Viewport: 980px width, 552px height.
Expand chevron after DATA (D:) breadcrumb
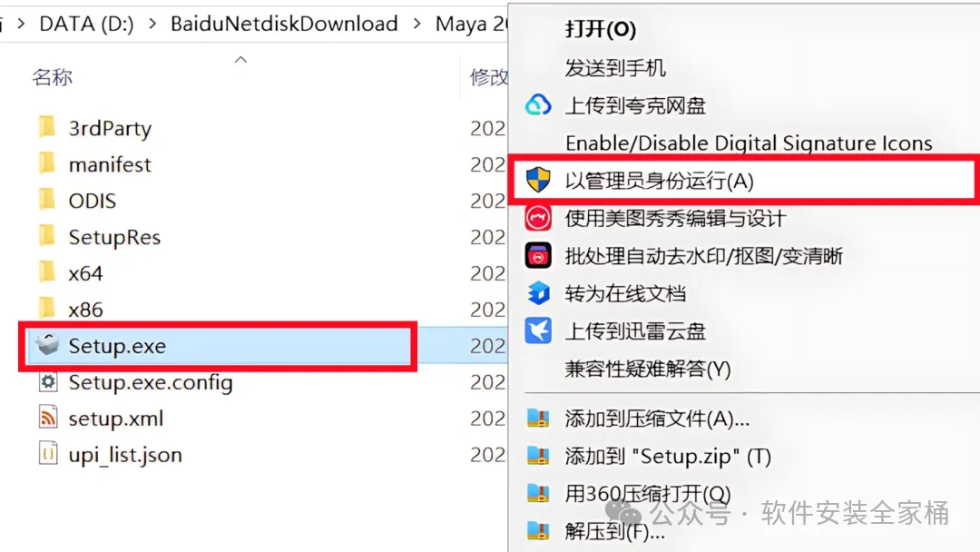[x=152, y=24]
